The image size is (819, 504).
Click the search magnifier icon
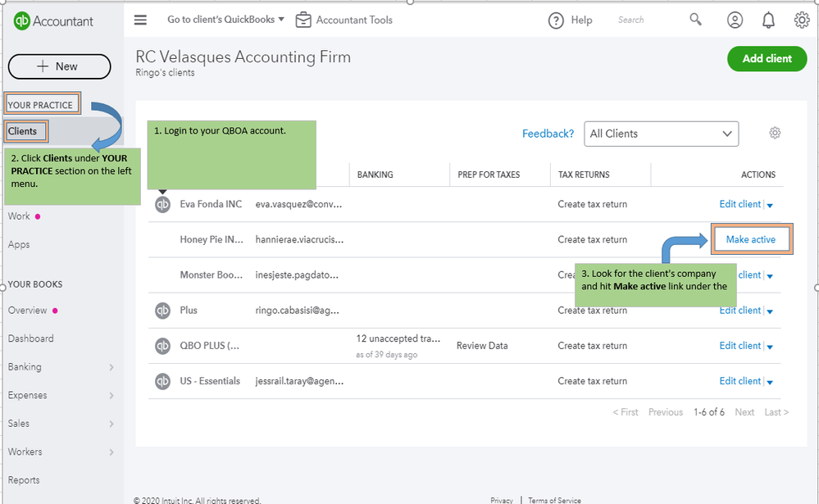(x=696, y=20)
